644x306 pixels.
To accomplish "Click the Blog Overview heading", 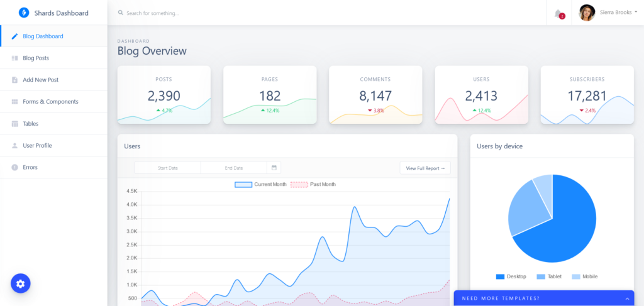I will coord(152,52).
